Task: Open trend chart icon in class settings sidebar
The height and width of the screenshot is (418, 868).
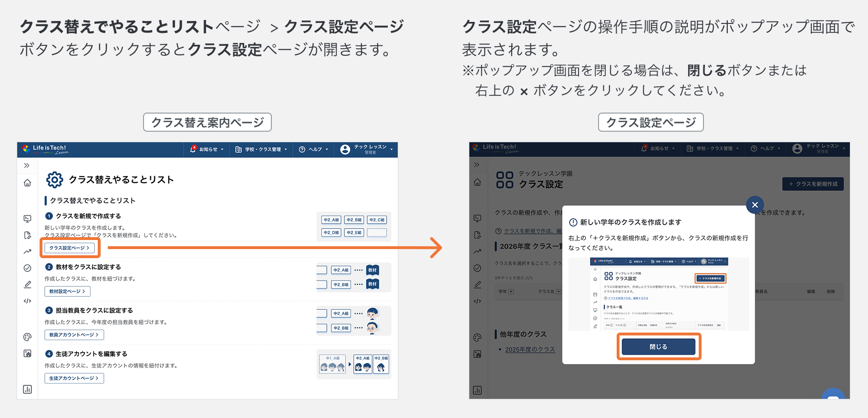Action: [477, 251]
